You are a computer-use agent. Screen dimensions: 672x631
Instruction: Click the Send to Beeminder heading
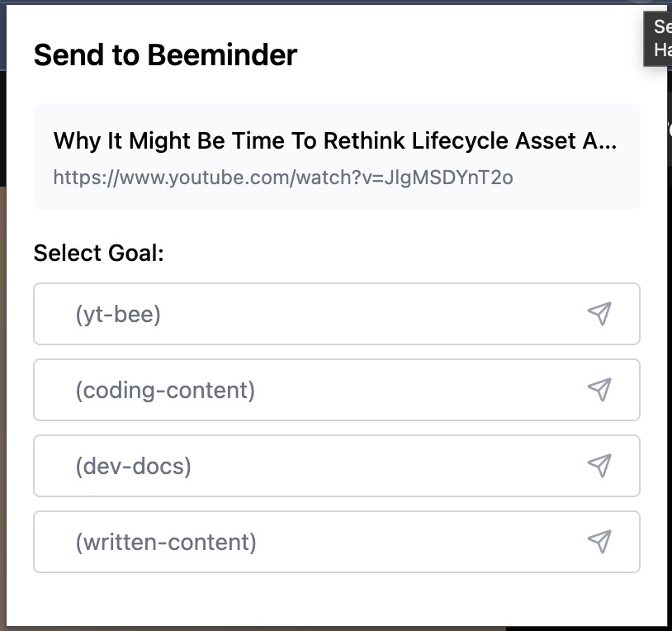pos(165,55)
